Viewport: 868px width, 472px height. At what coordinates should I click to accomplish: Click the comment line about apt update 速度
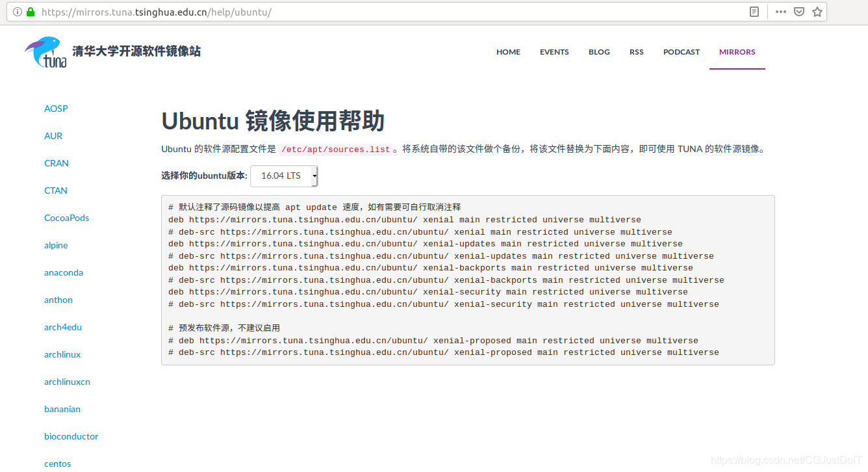(314, 207)
